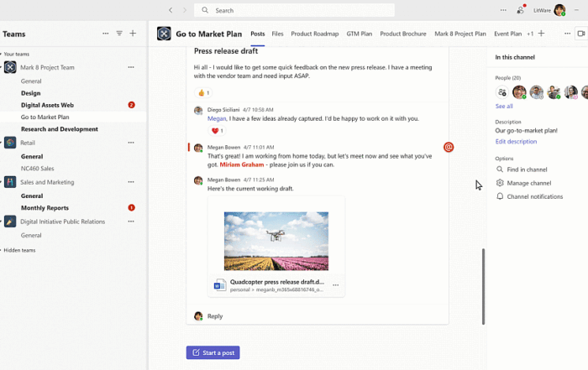
Task: Click the first member avatar under People
Action: pos(519,92)
